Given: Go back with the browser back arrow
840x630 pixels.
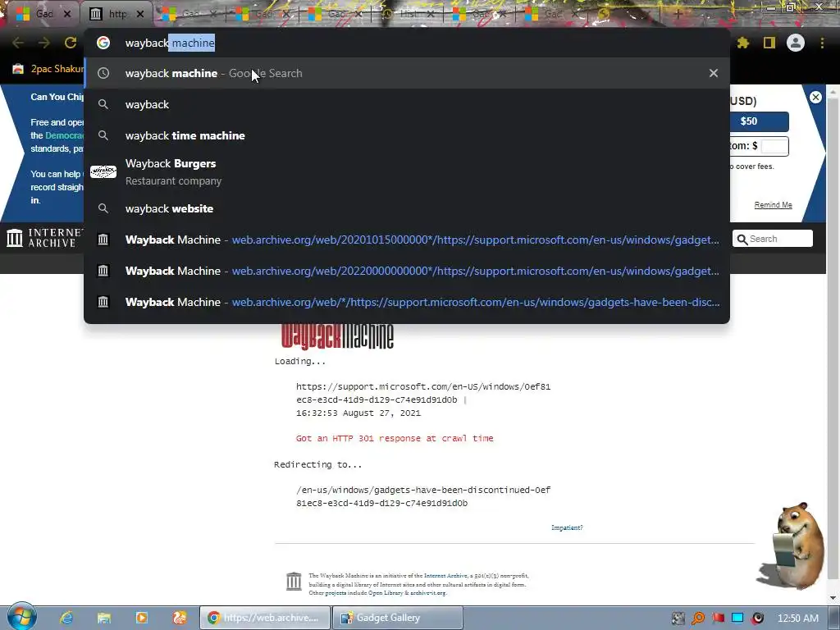Looking at the screenshot, I should click(x=18, y=43).
